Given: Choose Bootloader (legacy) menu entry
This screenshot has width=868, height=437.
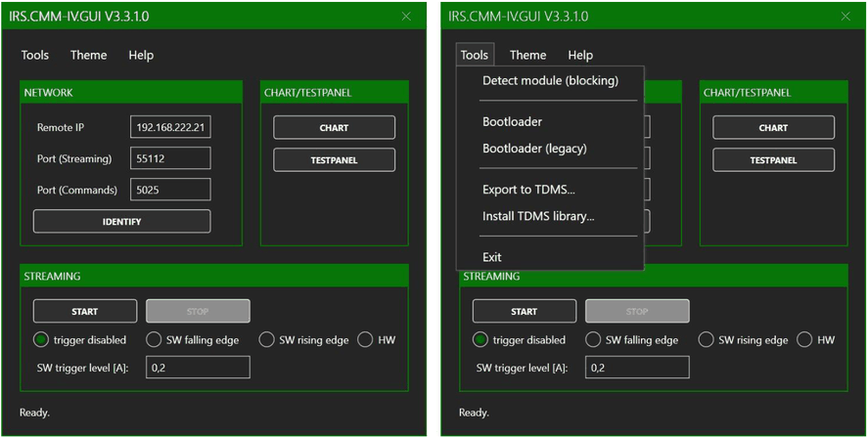Looking at the screenshot, I should (x=550, y=149).
